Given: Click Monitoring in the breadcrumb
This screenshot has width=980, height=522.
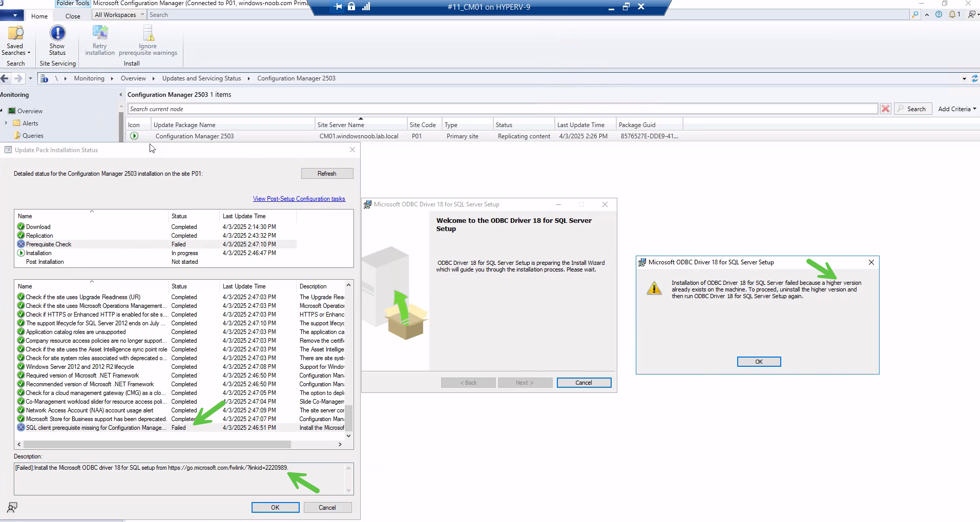Looking at the screenshot, I should tap(89, 78).
